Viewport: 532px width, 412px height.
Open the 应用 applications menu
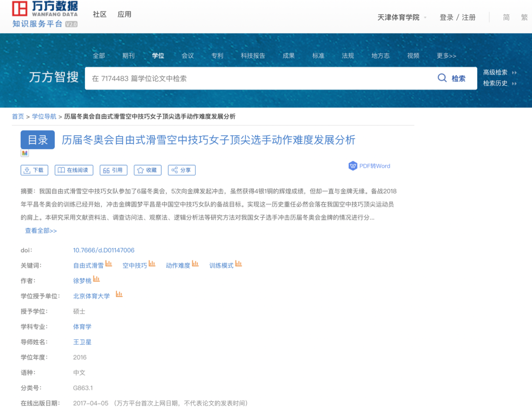coord(124,14)
